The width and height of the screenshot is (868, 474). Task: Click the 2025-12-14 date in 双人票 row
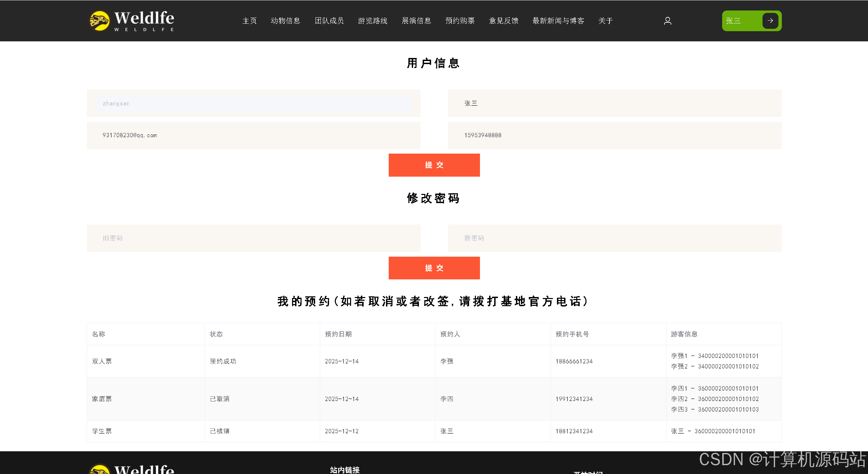click(342, 361)
